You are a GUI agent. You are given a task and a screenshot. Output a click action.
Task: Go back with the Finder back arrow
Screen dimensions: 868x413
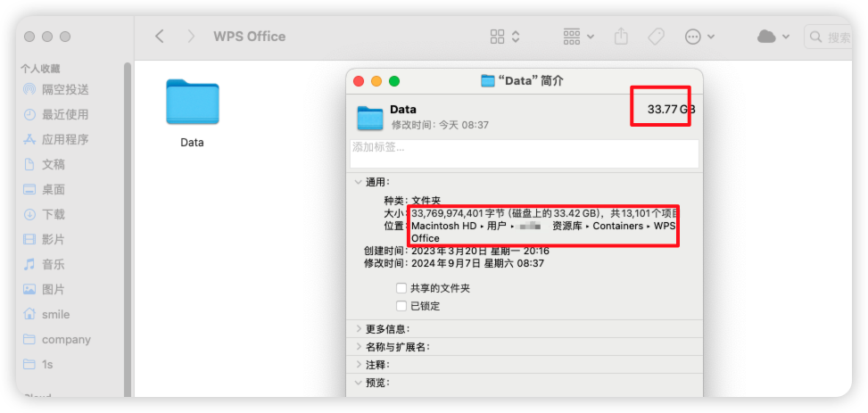(x=160, y=37)
